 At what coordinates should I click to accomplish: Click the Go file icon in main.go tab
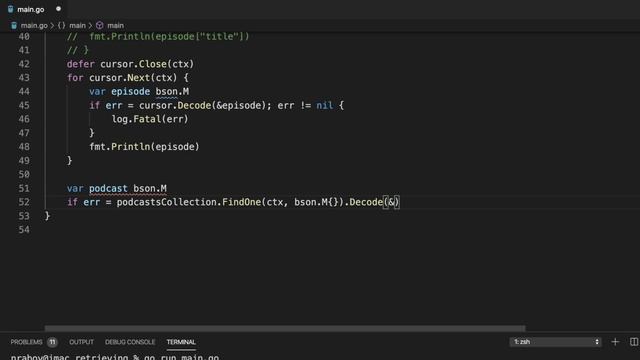coord(11,9)
